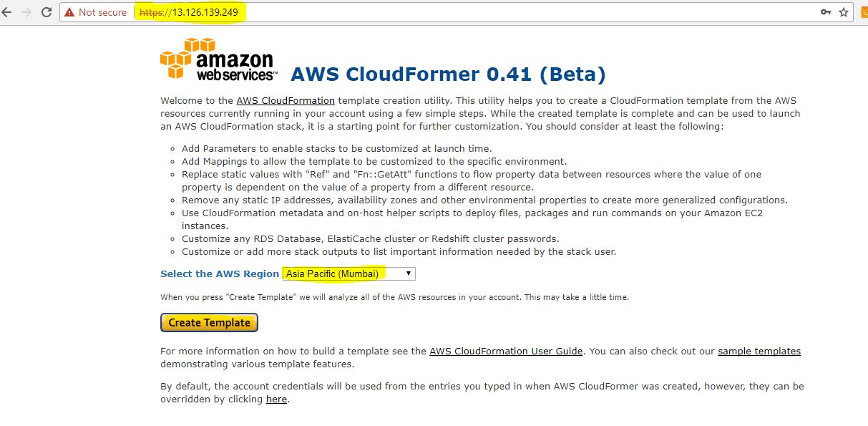The image size is (868, 426).
Task: Follow the sample templates link
Action: click(x=759, y=351)
